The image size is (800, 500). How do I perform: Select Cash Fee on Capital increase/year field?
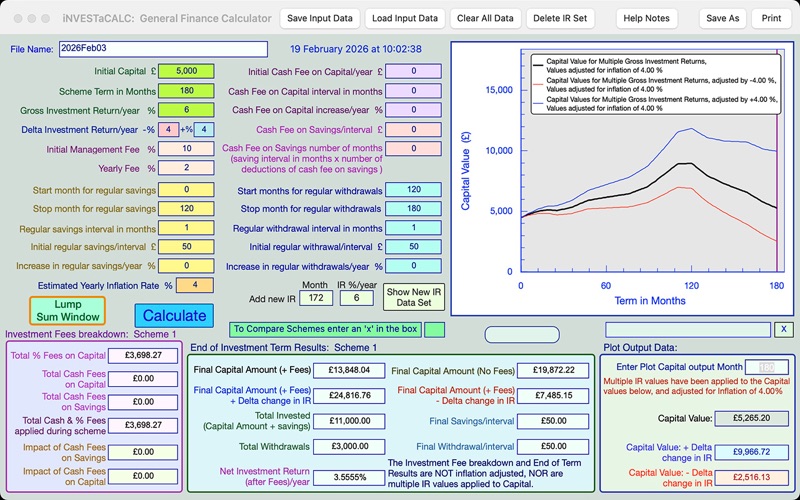(x=413, y=110)
